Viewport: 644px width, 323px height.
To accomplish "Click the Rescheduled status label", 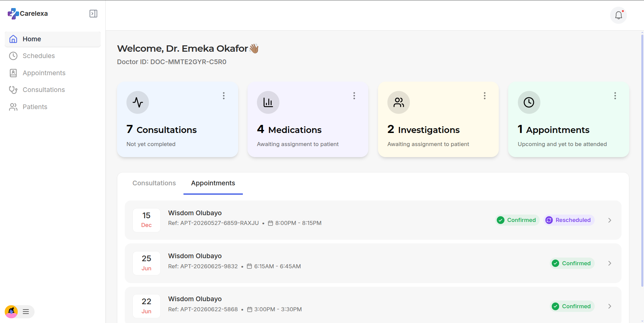I will click(573, 220).
